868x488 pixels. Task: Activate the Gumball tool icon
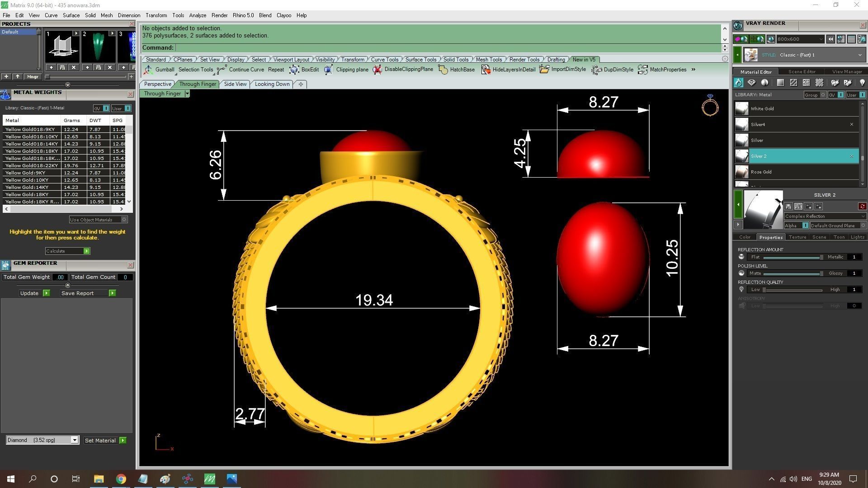pos(148,70)
